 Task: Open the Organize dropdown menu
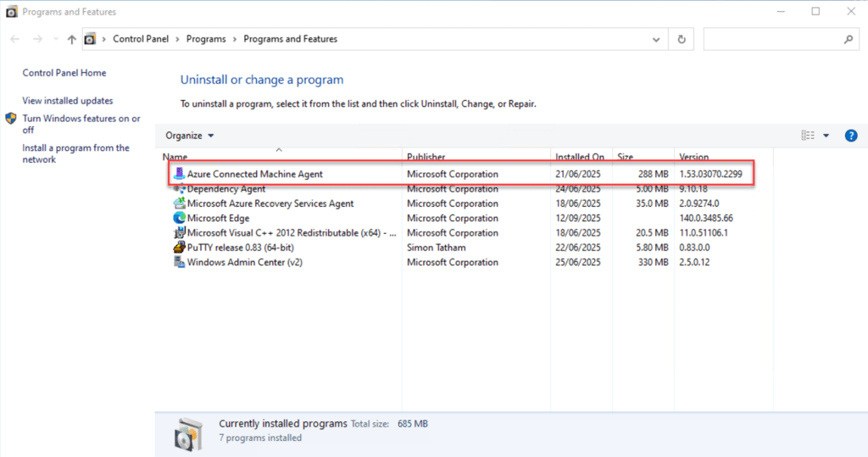190,136
